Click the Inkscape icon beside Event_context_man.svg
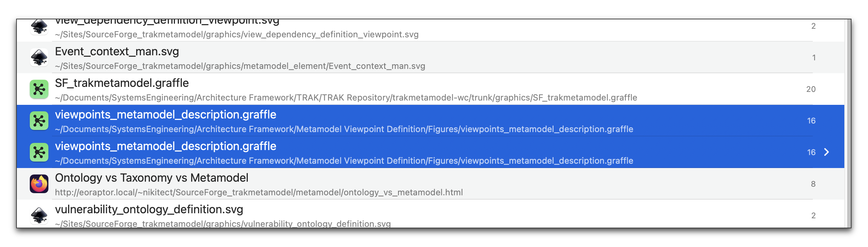 (39, 57)
